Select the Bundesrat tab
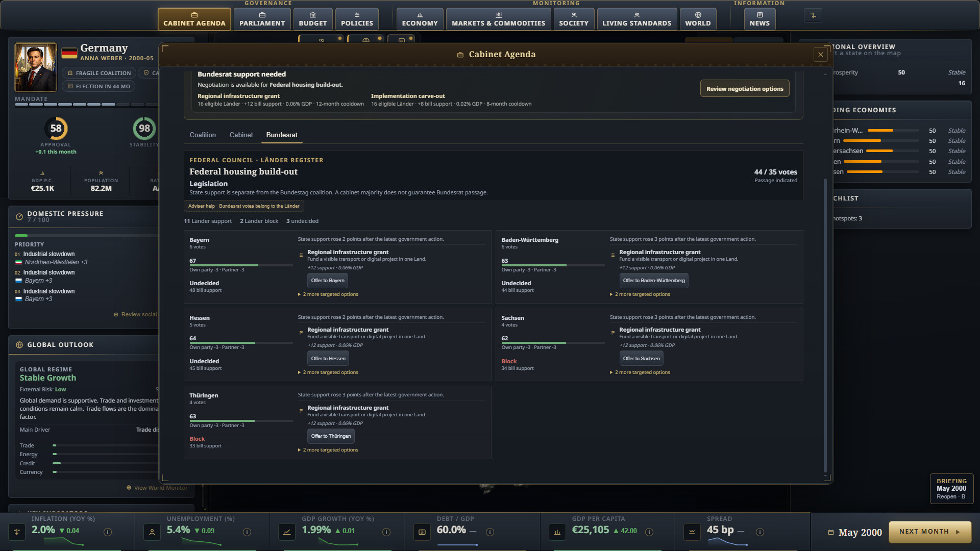Viewport: 980px width, 551px height. pyautogui.click(x=282, y=135)
